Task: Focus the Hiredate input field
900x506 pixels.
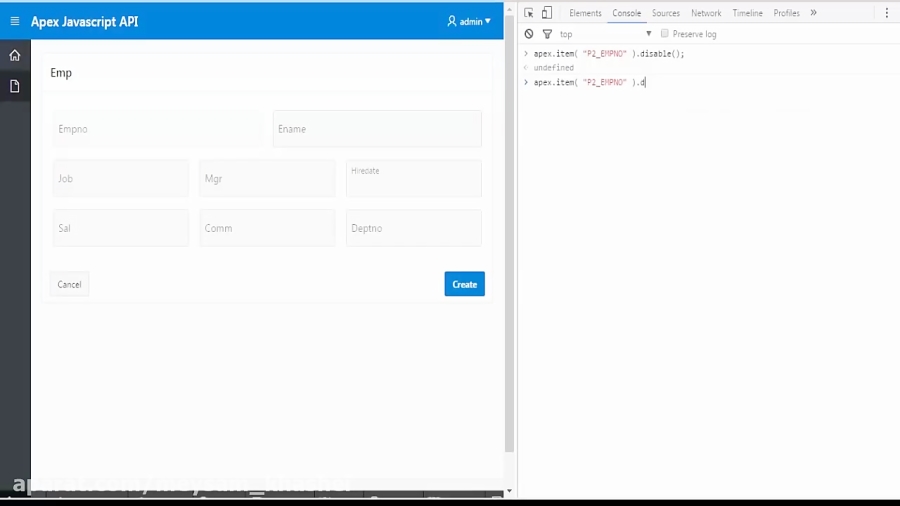Action: (x=414, y=178)
